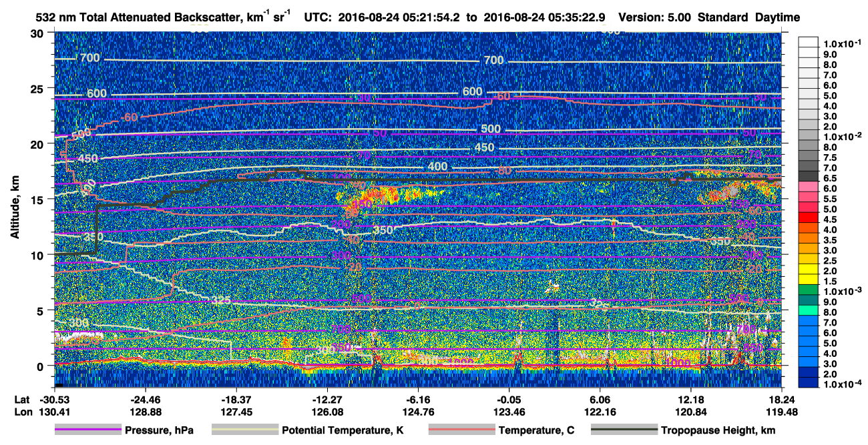Image resolution: width=868 pixels, height=445 pixels.
Task: Click the longitude value '123.46'
Action: click(509, 412)
